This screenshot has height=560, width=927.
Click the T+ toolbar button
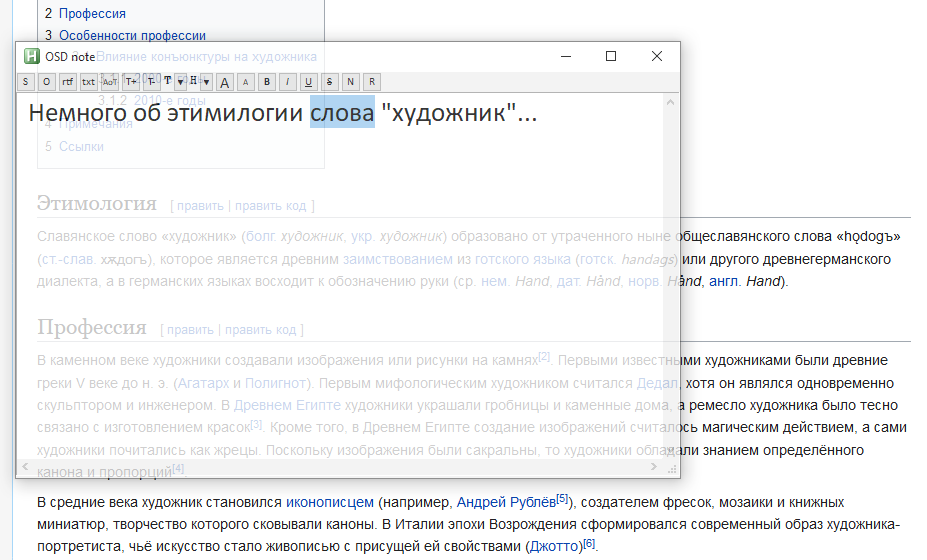tap(131, 82)
